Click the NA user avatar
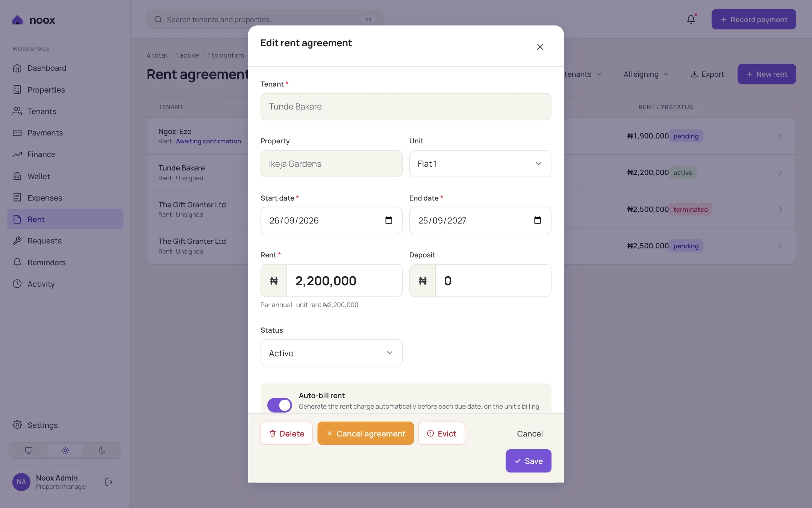812x508 pixels. coord(21,482)
